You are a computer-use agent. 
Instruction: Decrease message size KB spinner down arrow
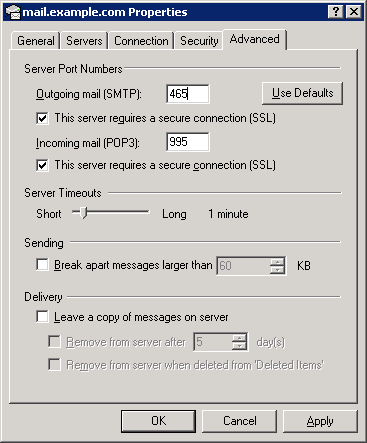click(277, 270)
